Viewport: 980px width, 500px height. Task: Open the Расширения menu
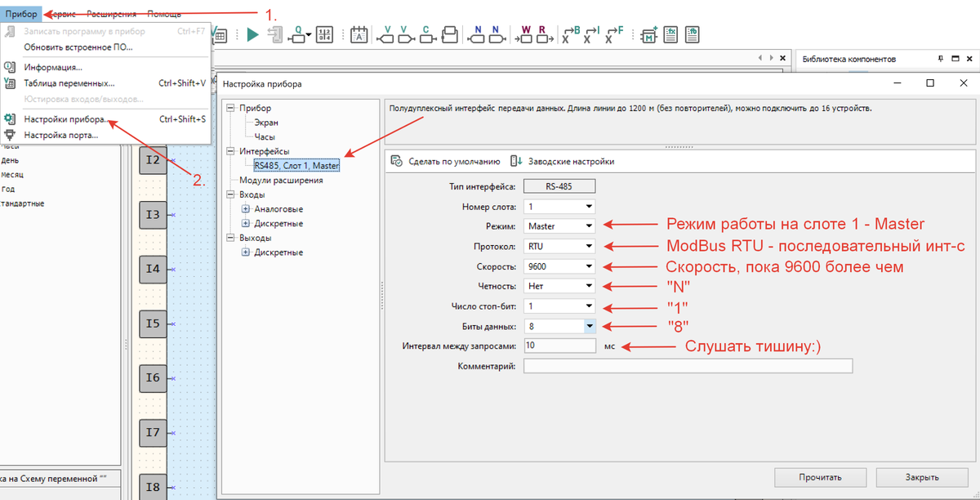tap(111, 15)
